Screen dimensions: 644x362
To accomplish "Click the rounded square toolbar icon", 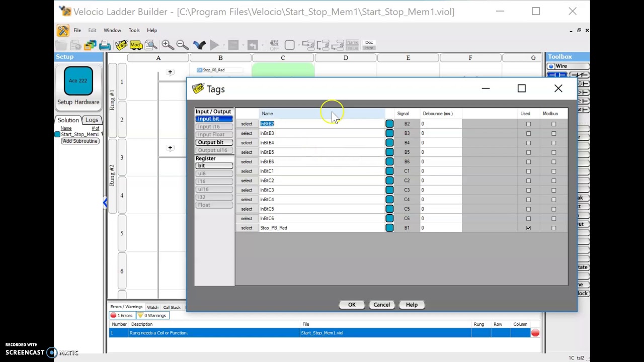I will 289,45.
